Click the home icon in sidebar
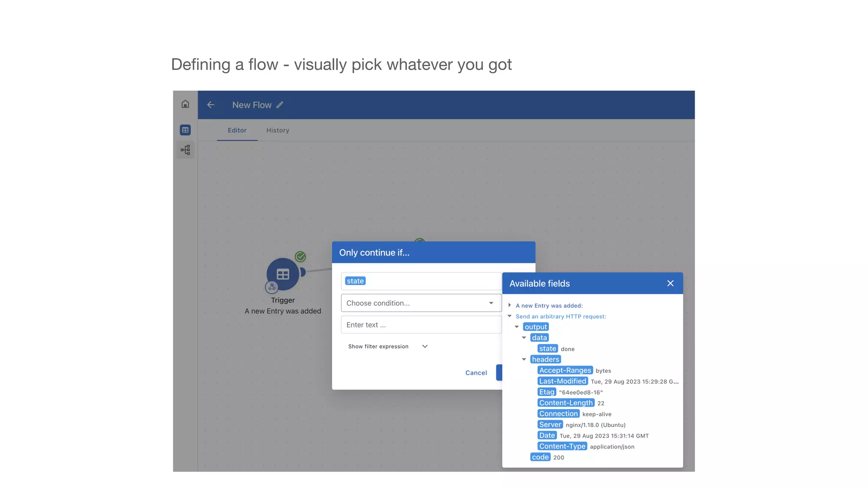This screenshot has width=868, height=488. click(185, 104)
